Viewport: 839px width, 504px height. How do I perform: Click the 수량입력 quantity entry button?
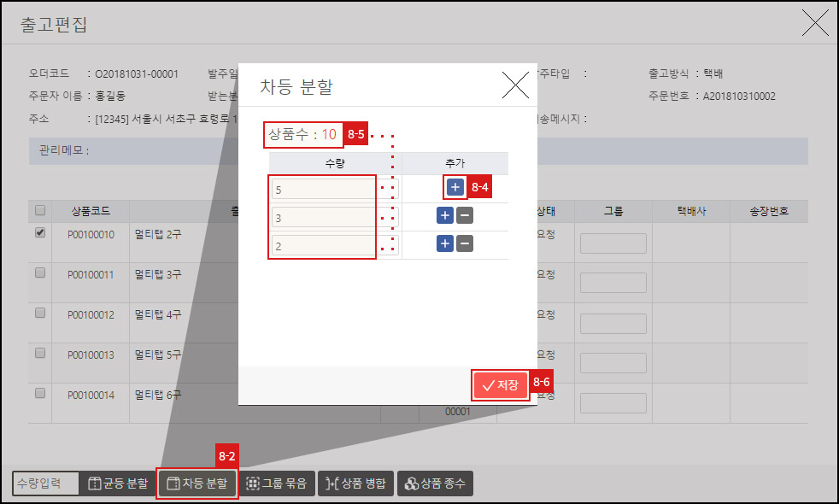47,483
